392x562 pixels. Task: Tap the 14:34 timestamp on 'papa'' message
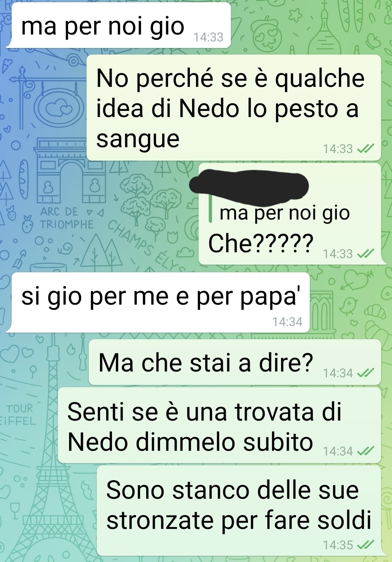tap(287, 322)
